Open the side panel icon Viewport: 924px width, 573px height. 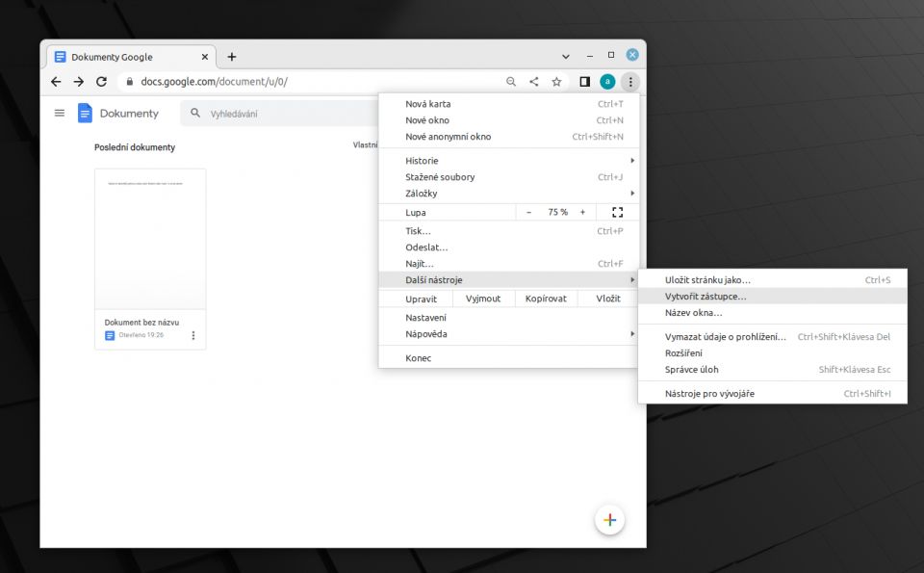coord(584,81)
